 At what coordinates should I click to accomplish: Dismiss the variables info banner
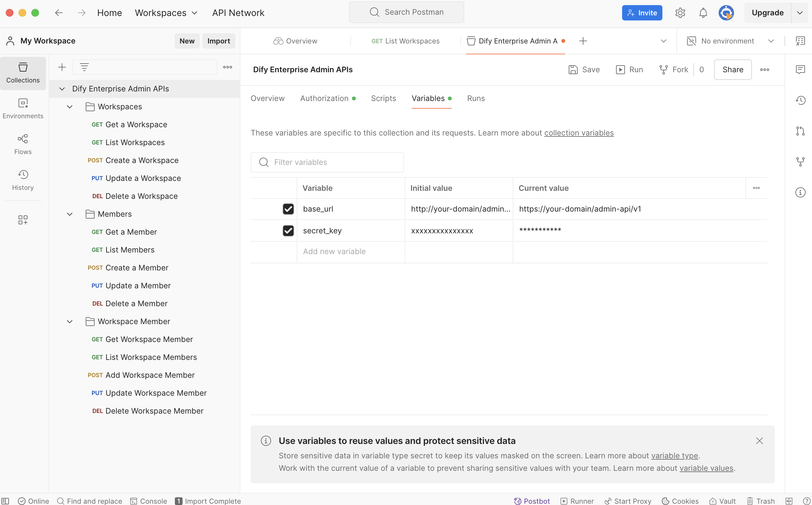point(759,440)
